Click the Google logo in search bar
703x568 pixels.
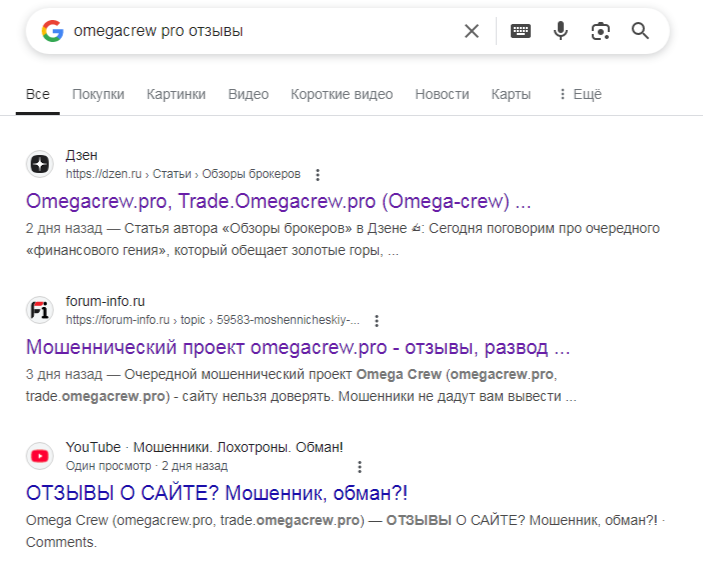(x=52, y=31)
